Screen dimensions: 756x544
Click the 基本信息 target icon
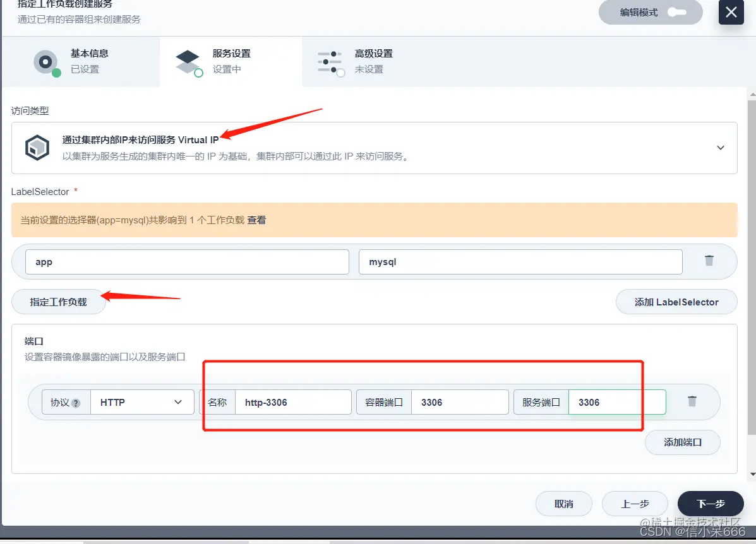pyautogui.click(x=46, y=62)
